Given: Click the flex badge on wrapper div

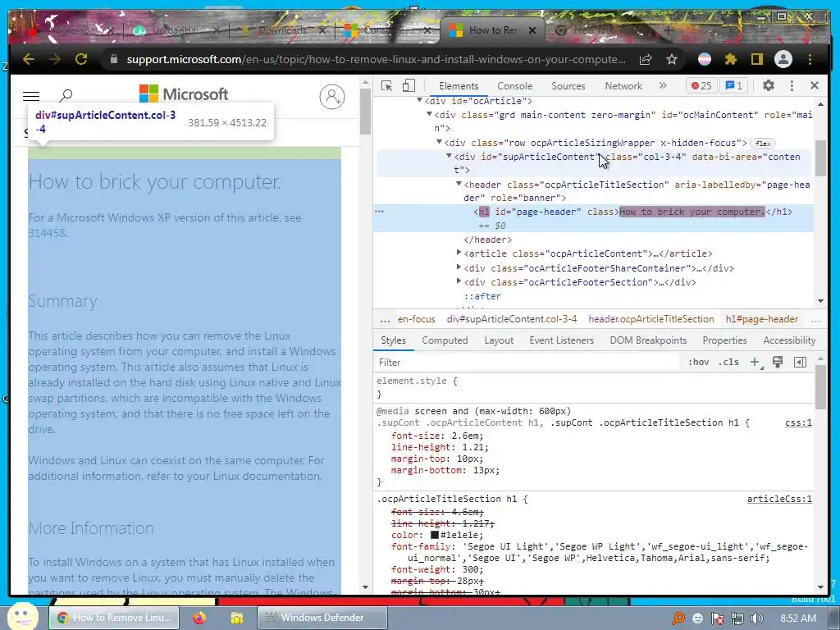Looking at the screenshot, I should click(x=763, y=143).
